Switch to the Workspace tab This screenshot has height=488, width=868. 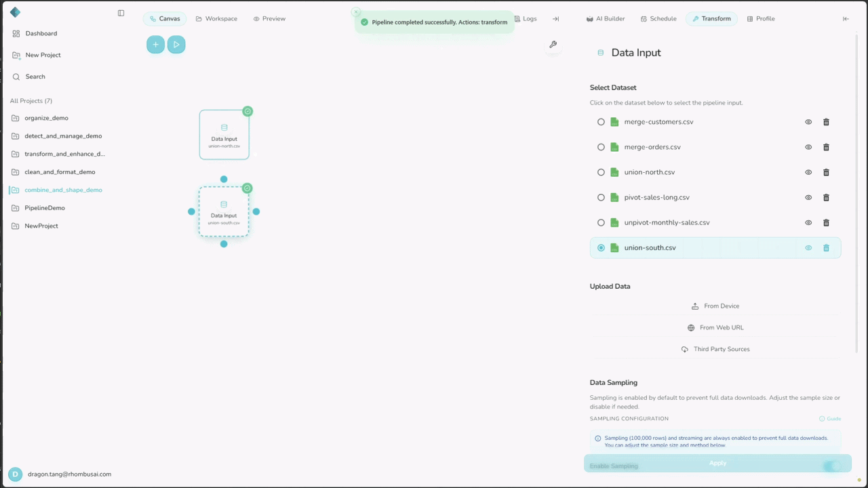pyautogui.click(x=216, y=19)
